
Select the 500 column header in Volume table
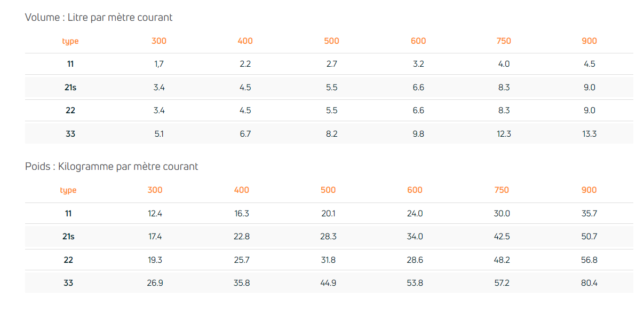331,41
